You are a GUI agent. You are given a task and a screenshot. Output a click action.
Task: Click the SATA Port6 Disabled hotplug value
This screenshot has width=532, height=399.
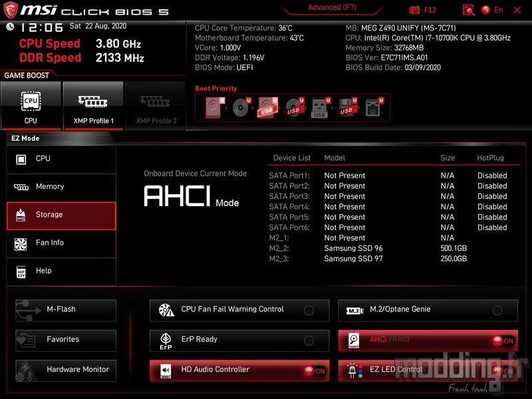pos(492,227)
